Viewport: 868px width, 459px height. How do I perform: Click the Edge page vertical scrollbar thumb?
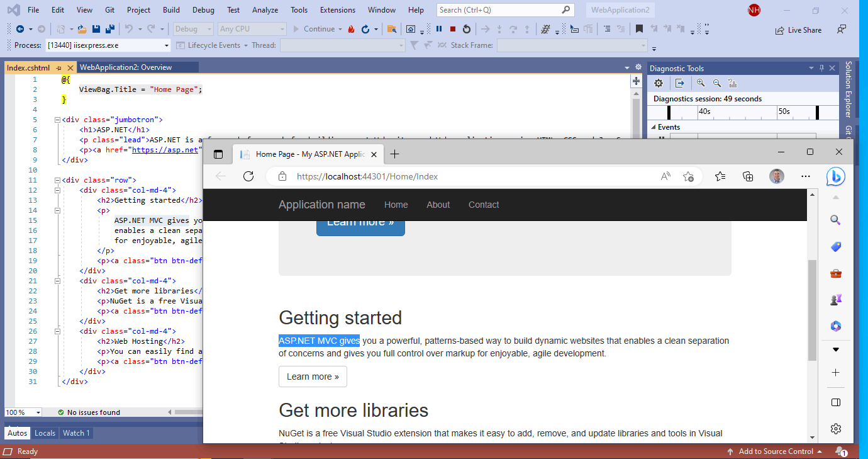812,310
